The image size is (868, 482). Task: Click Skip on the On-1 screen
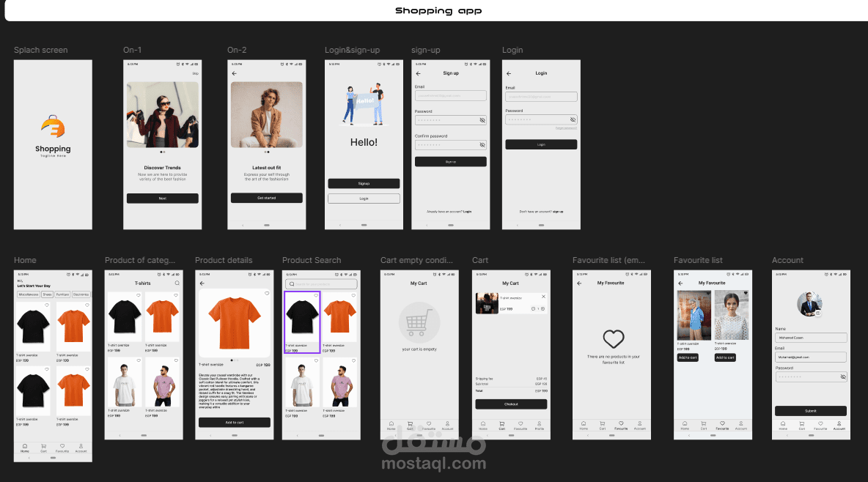(195, 73)
